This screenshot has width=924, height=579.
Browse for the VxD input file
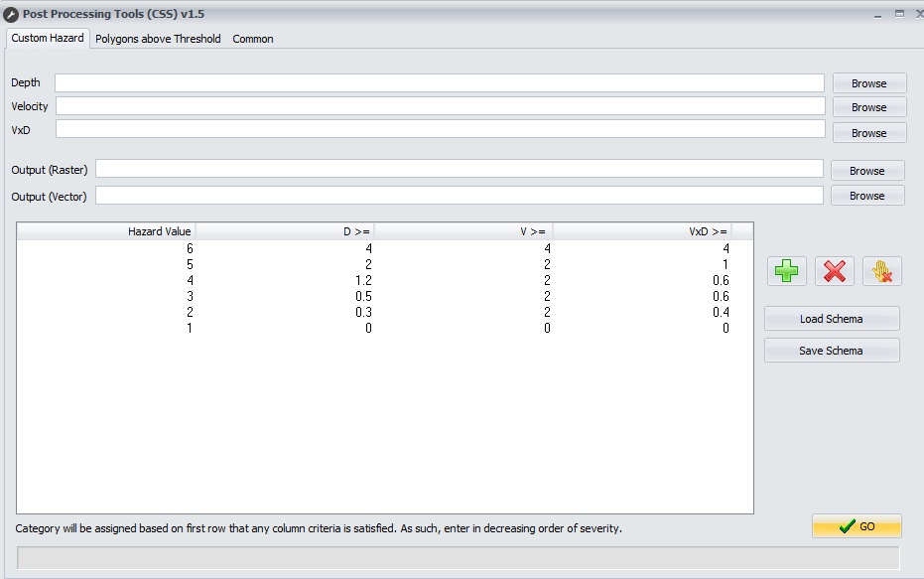pyautogui.click(x=868, y=133)
